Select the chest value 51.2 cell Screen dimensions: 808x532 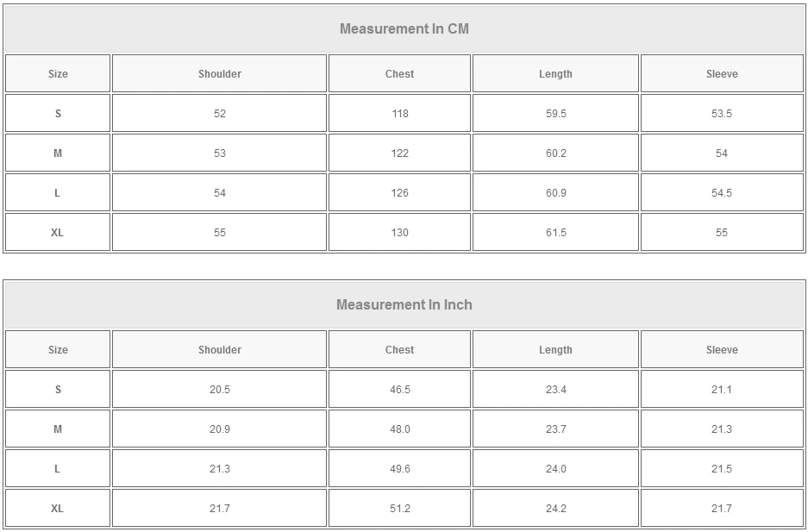coord(399,509)
